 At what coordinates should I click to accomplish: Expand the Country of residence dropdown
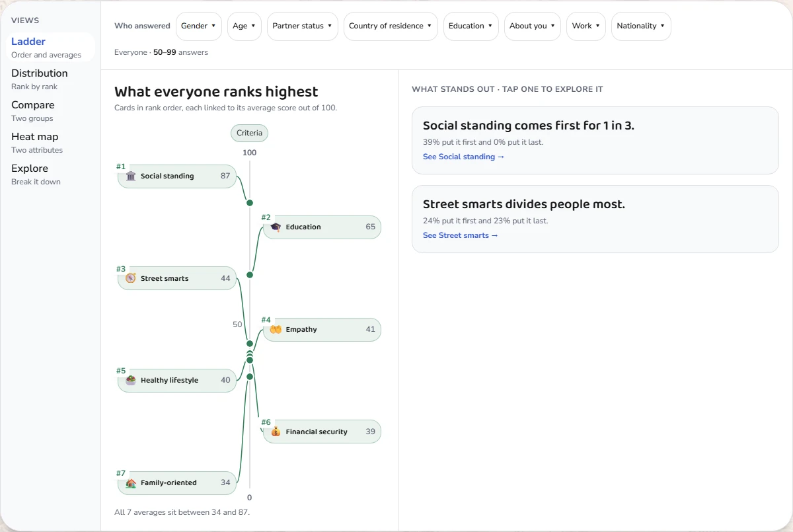tap(391, 26)
